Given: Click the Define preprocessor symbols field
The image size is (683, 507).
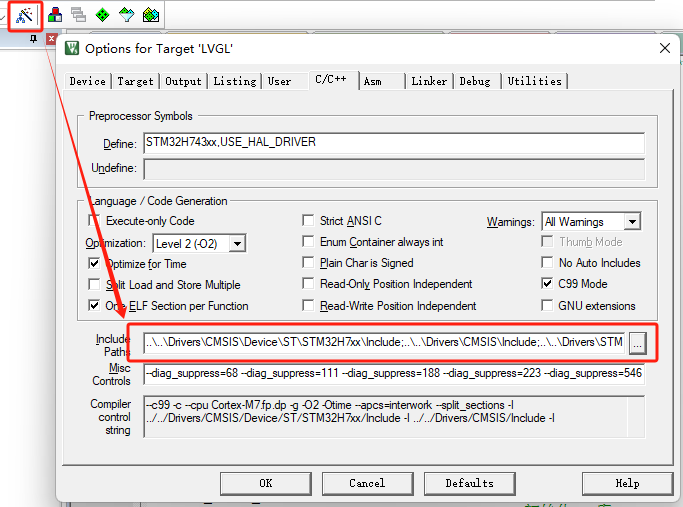Looking at the screenshot, I should click(x=394, y=143).
